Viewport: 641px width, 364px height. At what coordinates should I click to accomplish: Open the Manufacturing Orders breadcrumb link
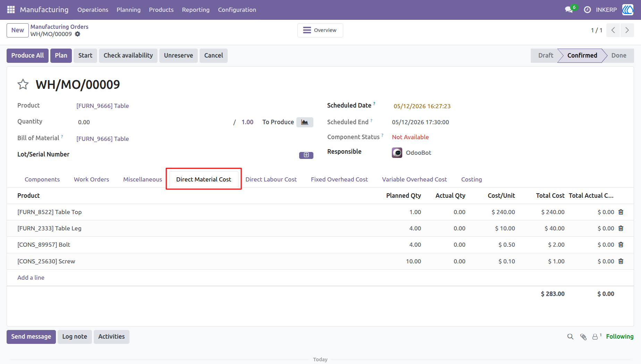point(59,27)
